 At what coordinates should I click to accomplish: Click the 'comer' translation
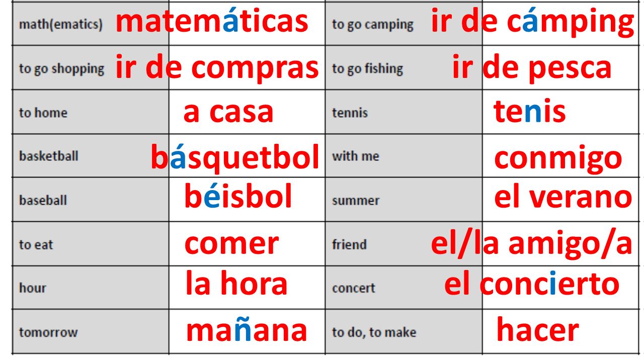tap(231, 244)
